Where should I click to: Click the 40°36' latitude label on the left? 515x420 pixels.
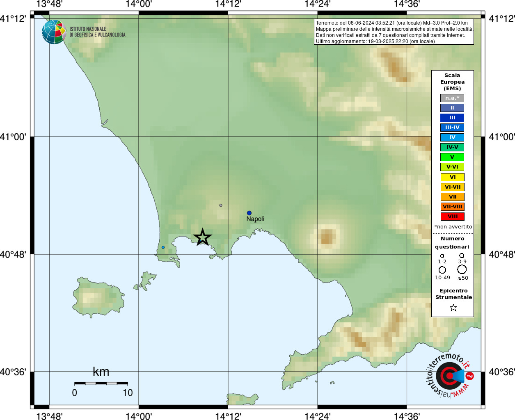click(x=13, y=372)
